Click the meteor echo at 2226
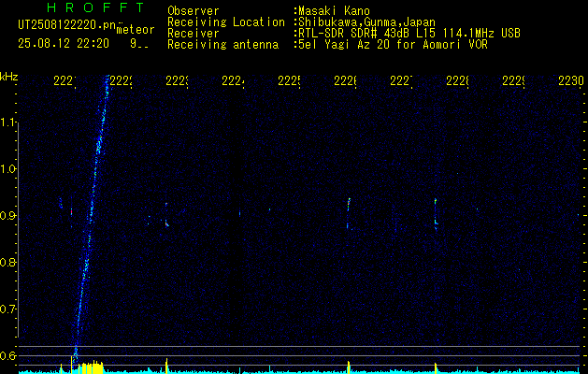 pos(349,212)
